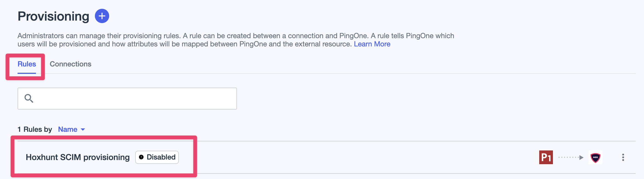Open the three-dot menu for Hoxhunt rule

click(623, 157)
